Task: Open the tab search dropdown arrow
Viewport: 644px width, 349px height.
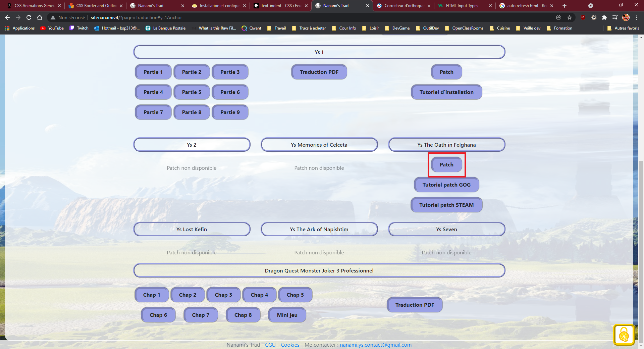Action: pos(591,6)
